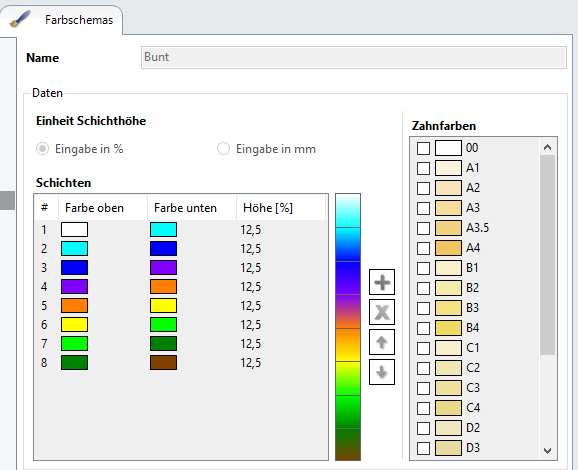Click the X icon to delete layer
578x470 pixels.
(382, 312)
